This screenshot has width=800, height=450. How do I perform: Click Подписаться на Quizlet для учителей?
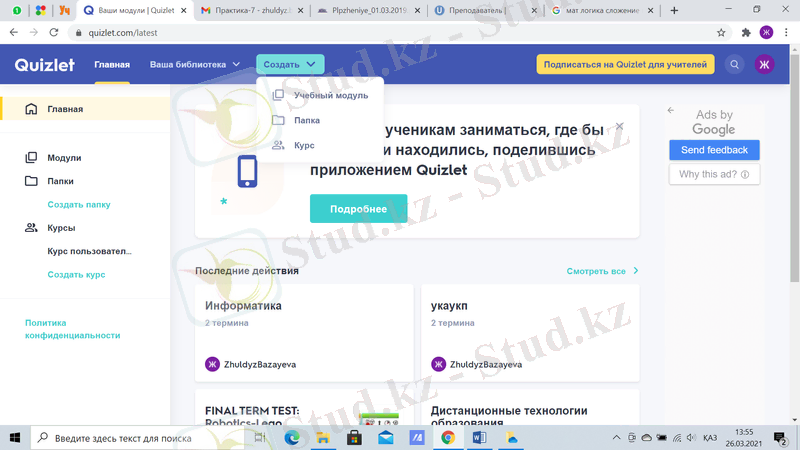[625, 65]
